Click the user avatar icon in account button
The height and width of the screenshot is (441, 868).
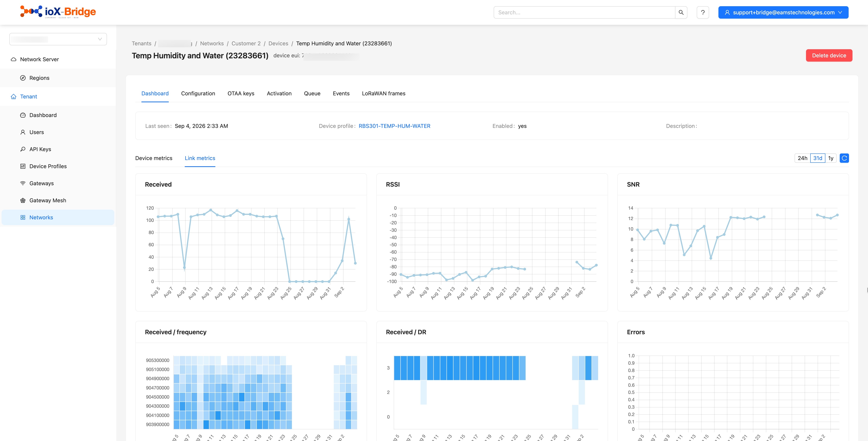coord(727,12)
